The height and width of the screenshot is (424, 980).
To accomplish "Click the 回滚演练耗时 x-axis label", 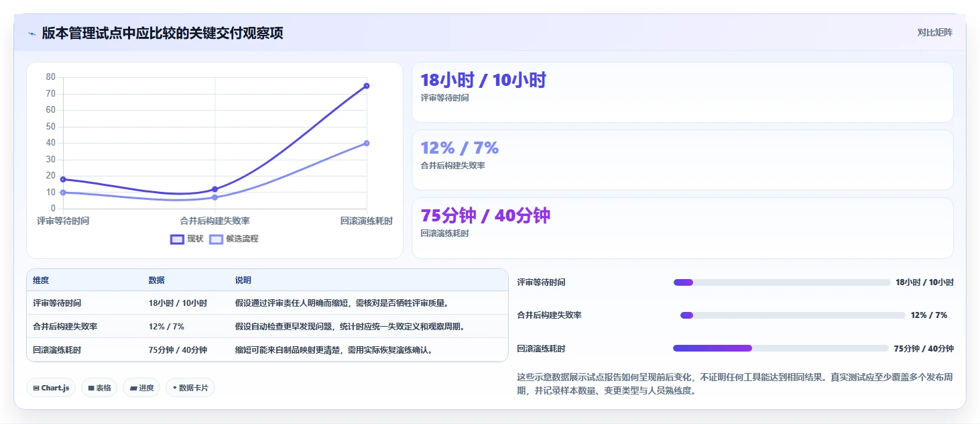I will [x=367, y=221].
